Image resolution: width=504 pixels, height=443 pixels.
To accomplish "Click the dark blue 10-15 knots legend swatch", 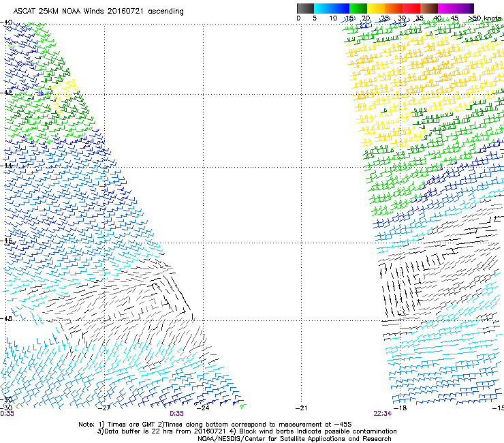I will [x=341, y=8].
